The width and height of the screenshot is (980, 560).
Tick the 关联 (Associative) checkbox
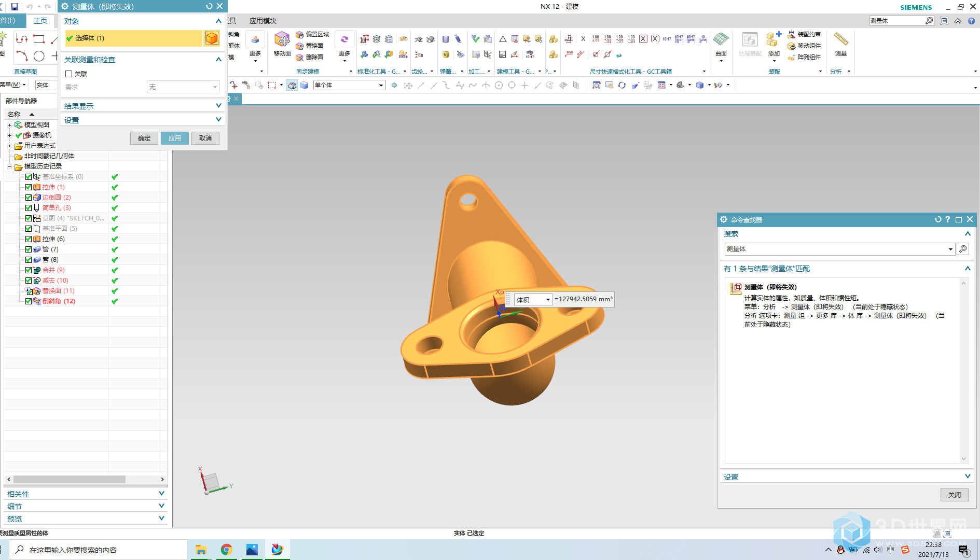(x=69, y=74)
